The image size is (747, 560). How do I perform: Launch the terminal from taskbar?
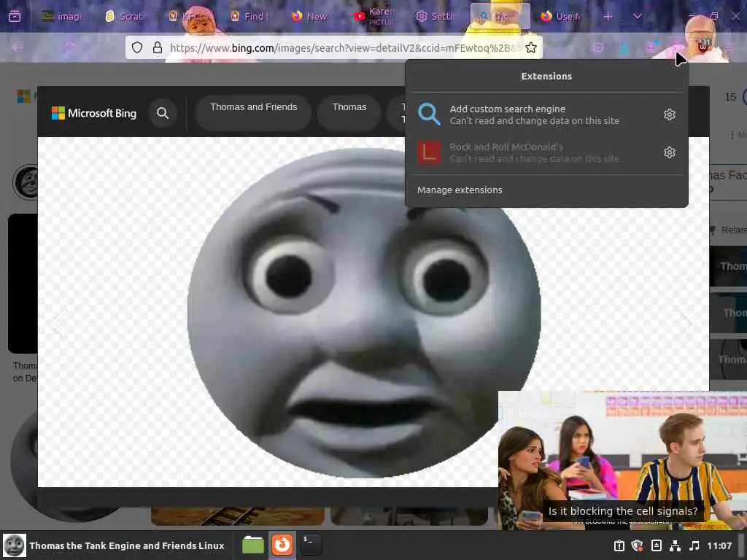(311, 545)
